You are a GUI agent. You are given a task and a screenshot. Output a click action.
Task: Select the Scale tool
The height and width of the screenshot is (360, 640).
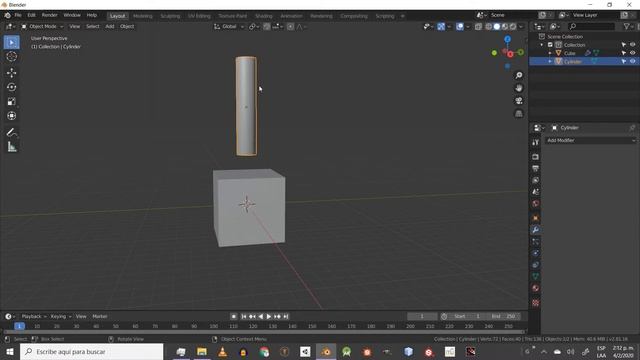11,101
